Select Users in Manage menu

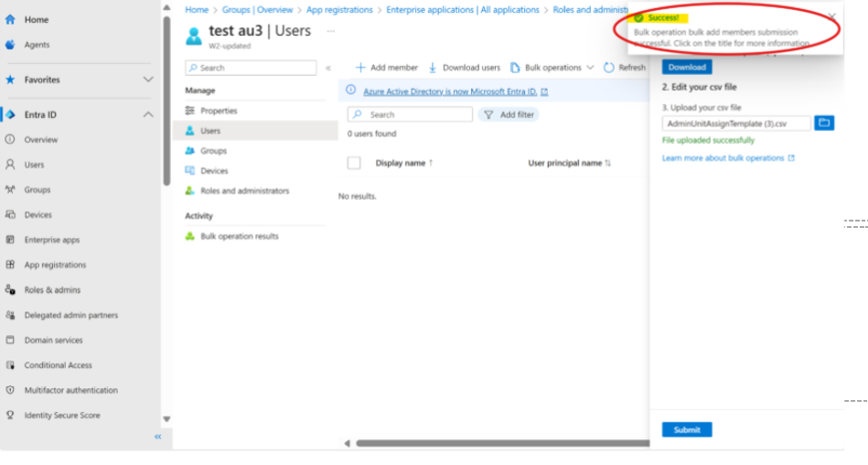click(210, 131)
